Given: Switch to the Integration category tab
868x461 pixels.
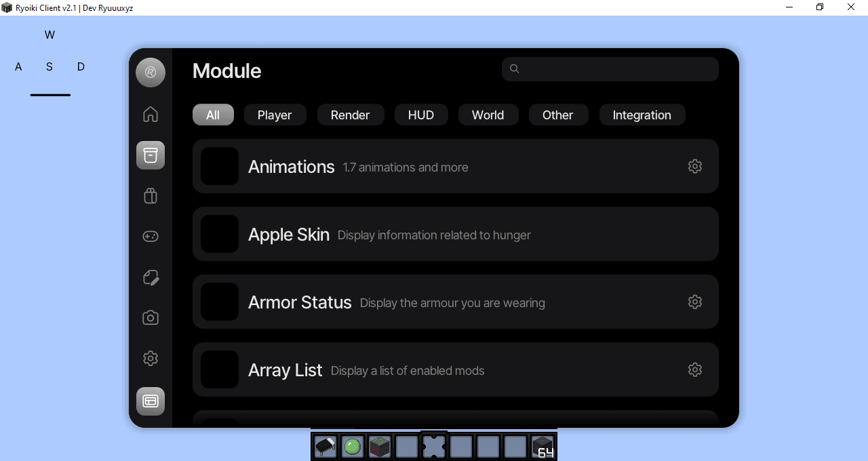Looking at the screenshot, I should point(642,115).
